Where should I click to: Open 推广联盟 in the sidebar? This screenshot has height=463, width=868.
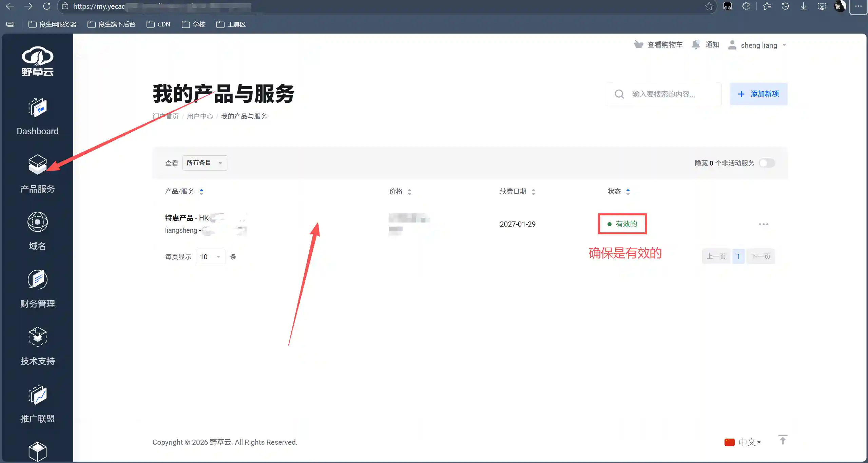[37, 404]
